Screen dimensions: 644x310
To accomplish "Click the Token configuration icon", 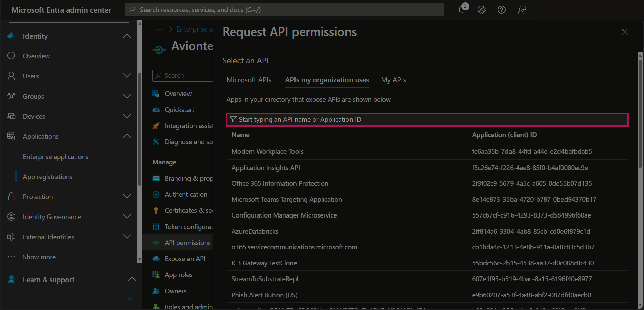I will coord(156,227).
